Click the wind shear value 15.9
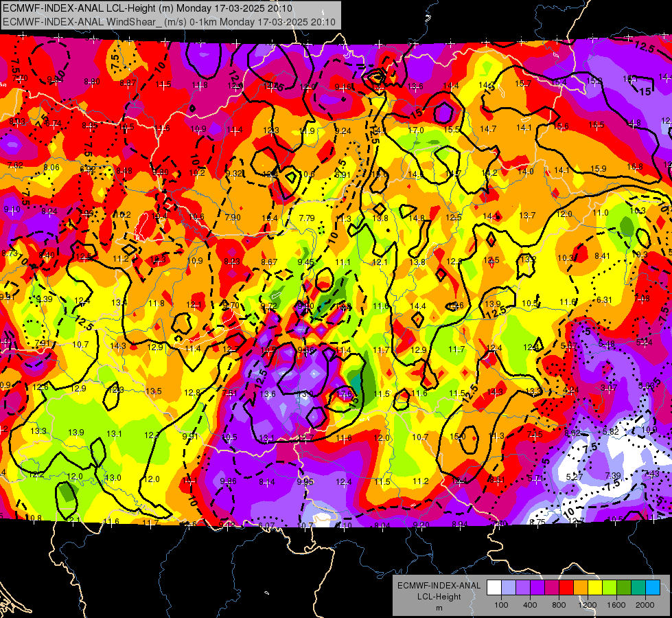This screenshot has height=618, width=672. tap(599, 168)
